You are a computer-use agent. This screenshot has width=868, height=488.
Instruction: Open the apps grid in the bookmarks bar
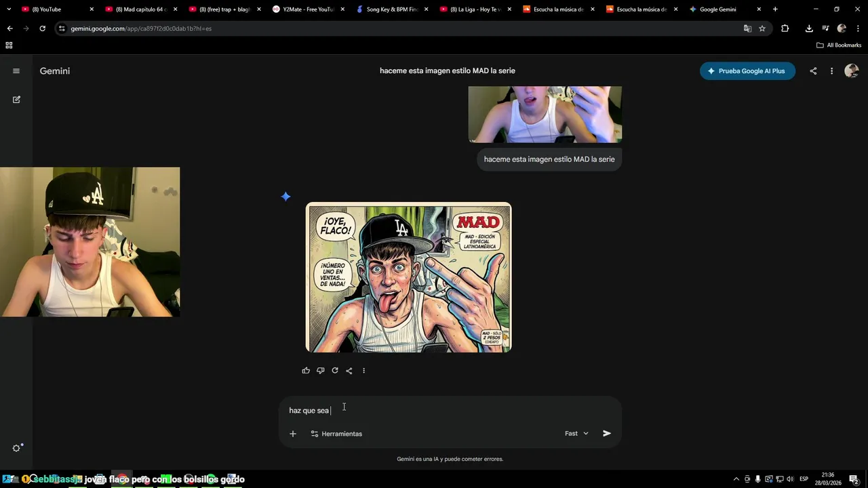[x=9, y=45]
